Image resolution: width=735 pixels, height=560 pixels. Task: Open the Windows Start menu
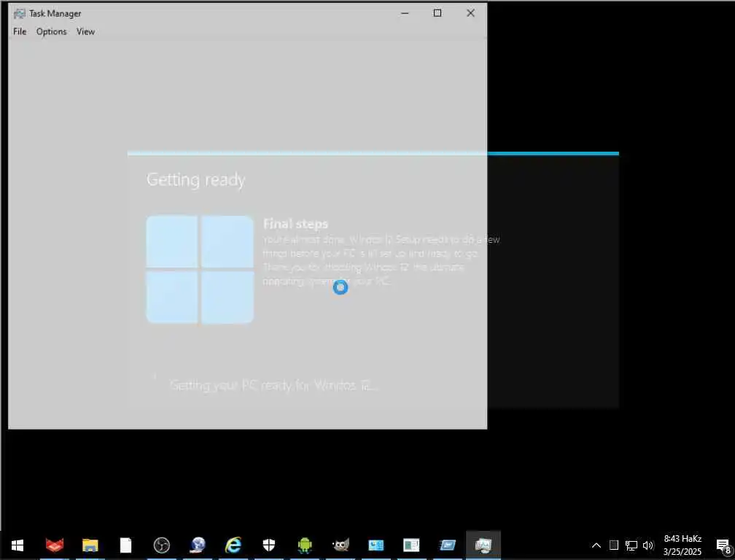click(x=17, y=545)
